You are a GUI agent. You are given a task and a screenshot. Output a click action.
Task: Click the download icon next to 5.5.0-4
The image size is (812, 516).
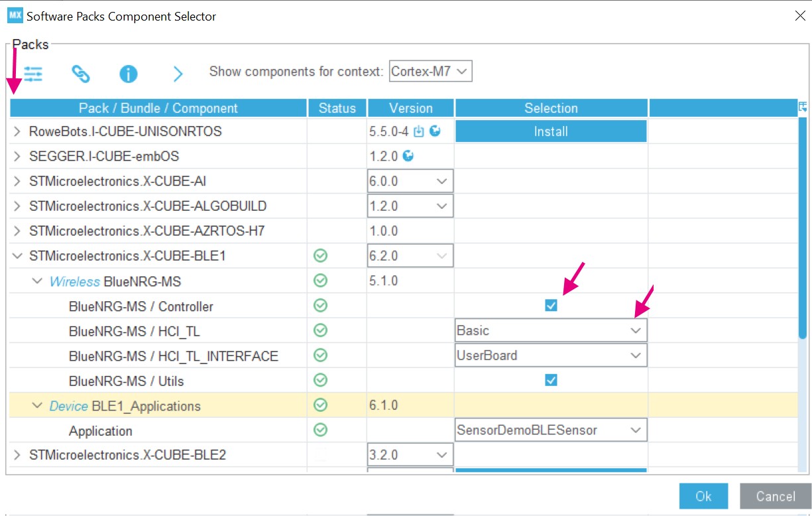click(x=419, y=131)
